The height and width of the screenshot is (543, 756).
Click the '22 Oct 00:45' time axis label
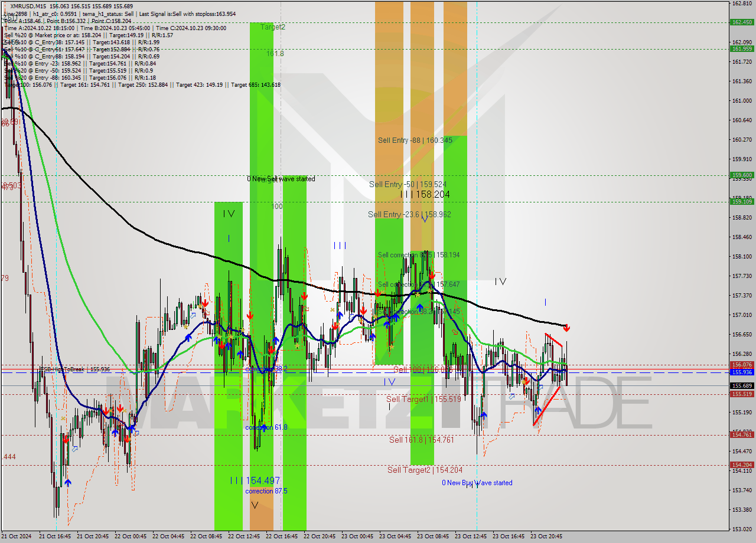(x=131, y=537)
